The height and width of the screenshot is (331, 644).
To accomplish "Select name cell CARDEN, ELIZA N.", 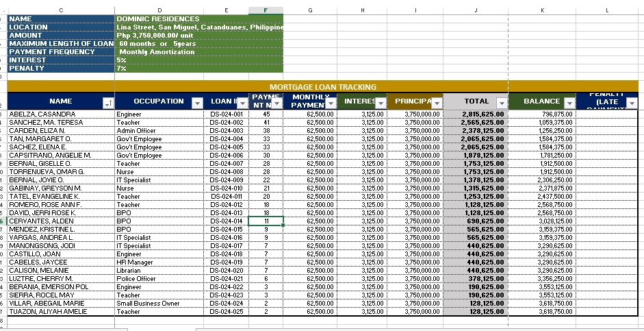I will click(61, 131).
